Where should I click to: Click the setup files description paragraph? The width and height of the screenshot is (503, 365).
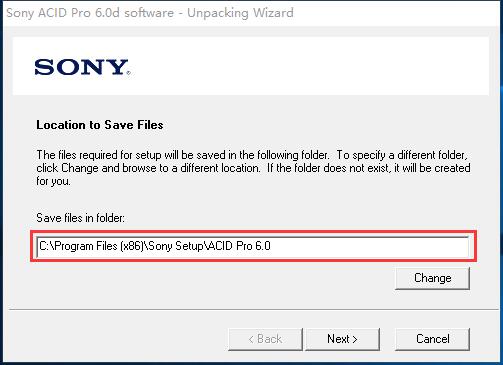coord(253,168)
